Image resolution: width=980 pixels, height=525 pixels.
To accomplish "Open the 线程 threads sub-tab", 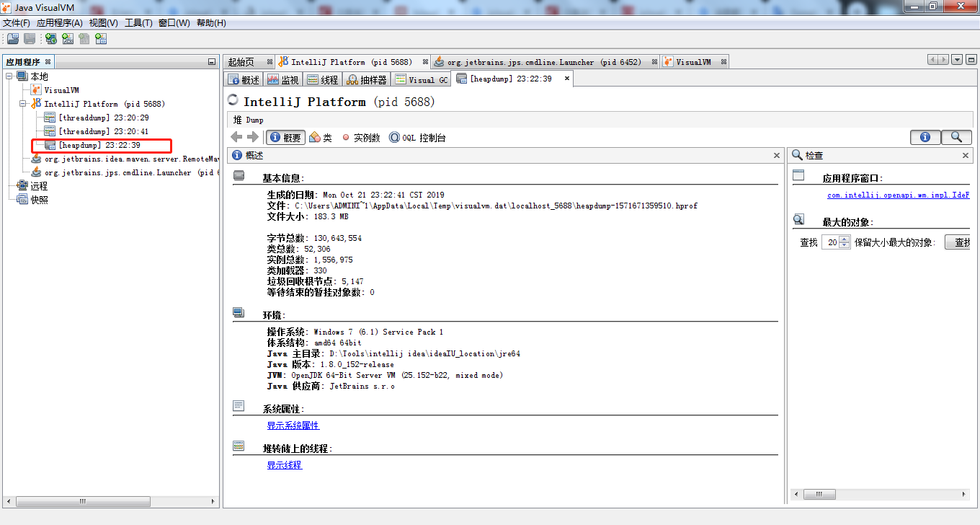I will (322, 79).
